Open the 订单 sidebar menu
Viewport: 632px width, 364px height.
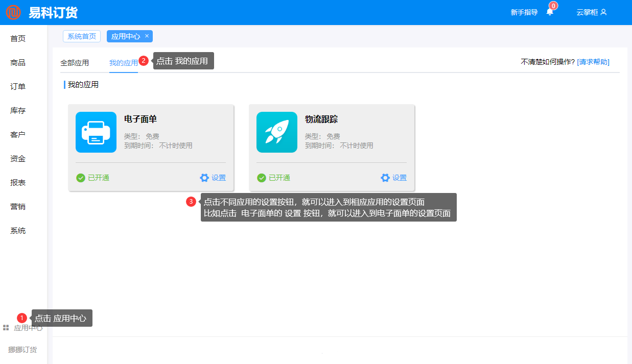coord(18,87)
